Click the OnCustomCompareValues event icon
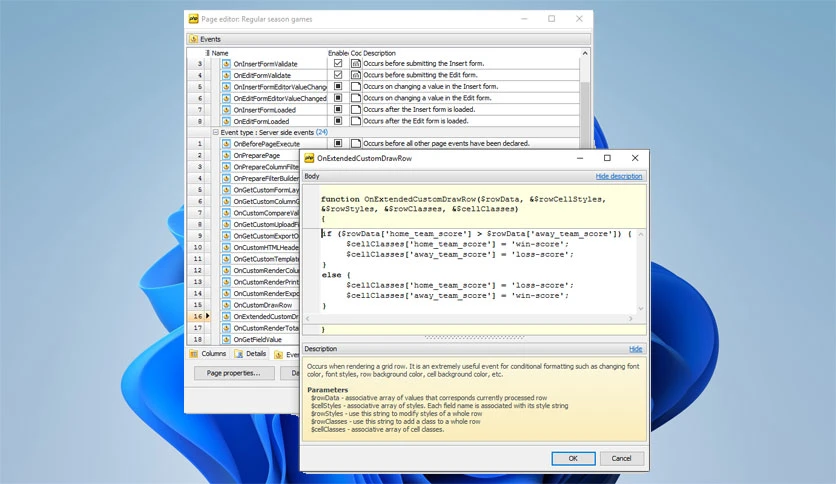The image size is (836, 484). coord(226,213)
